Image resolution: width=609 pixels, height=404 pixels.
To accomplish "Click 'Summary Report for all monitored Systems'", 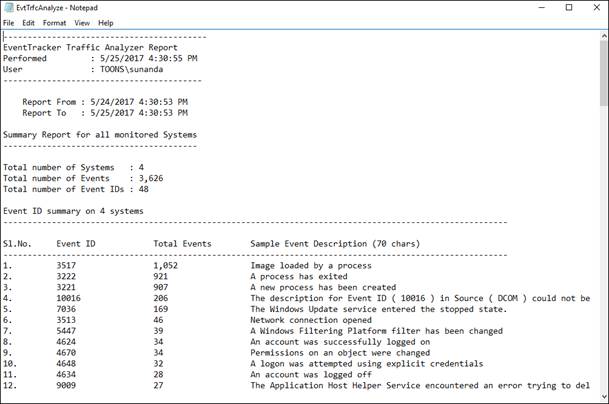I will 100,135.
